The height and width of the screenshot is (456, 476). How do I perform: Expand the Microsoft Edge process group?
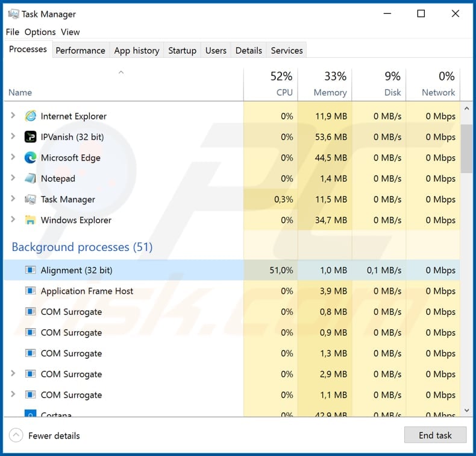pos(13,157)
